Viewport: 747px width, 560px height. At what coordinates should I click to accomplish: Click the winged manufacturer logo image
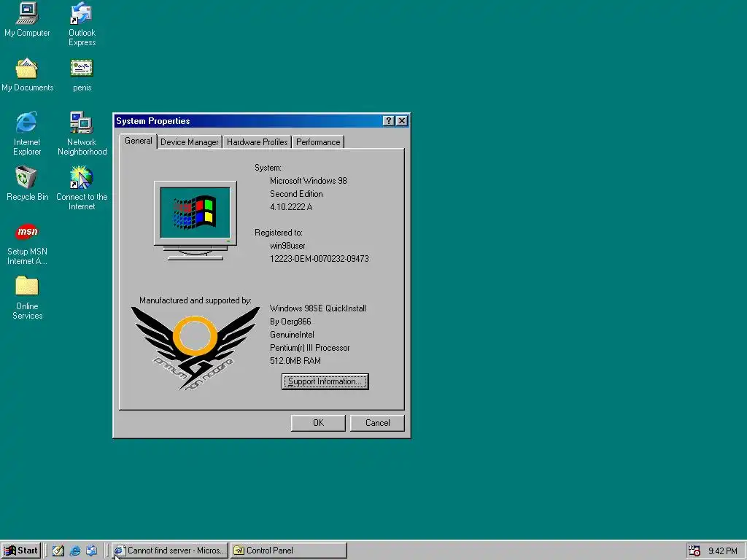click(x=196, y=348)
